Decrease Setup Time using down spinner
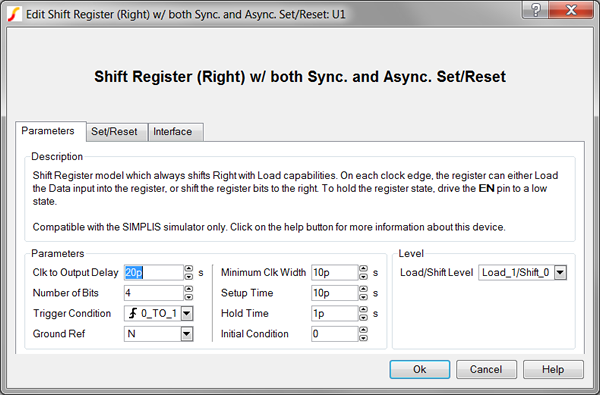The width and height of the screenshot is (600, 395). coord(363,297)
